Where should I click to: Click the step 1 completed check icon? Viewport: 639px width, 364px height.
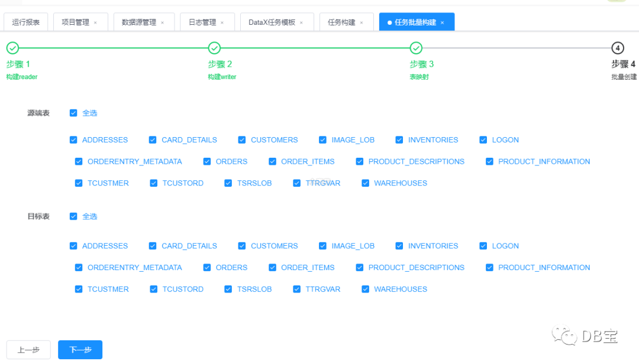tap(12, 48)
